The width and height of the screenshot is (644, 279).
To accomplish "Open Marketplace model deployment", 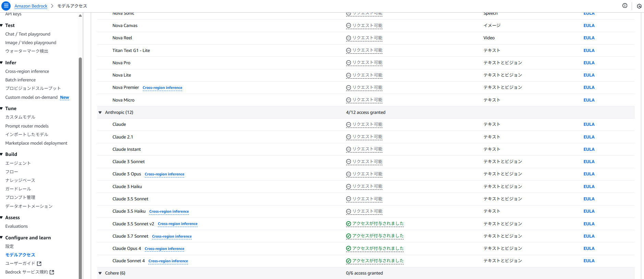I will click(x=36, y=143).
